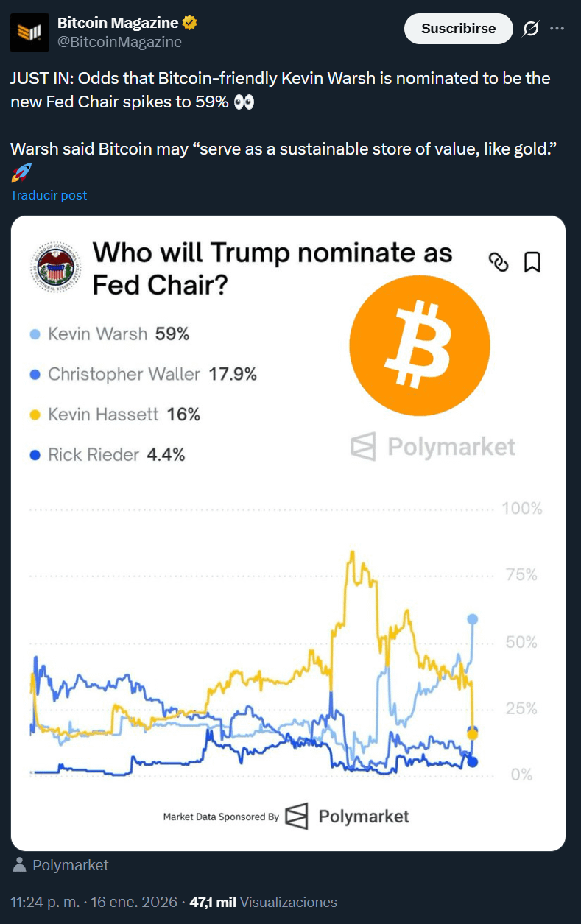Click the Market Data Sponsored By Polymarket footer
Screen dimensions: 581x924
(x=286, y=817)
